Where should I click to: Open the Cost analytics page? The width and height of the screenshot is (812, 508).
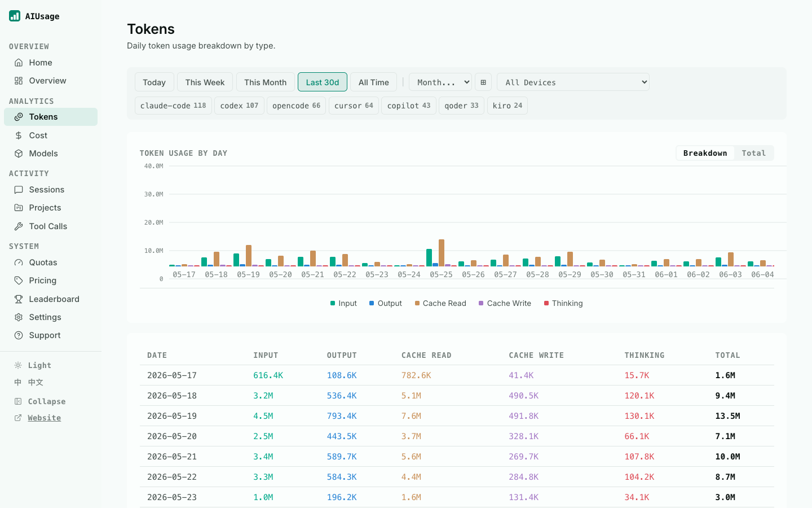(x=51, y=135)
